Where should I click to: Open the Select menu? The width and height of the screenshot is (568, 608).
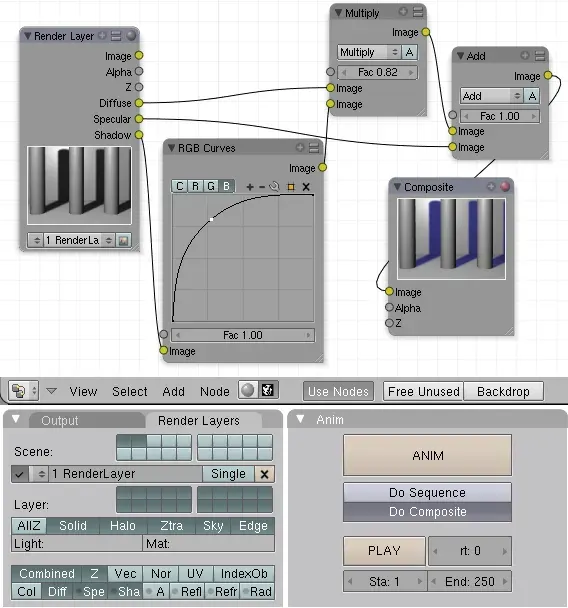tap(129, 392)
